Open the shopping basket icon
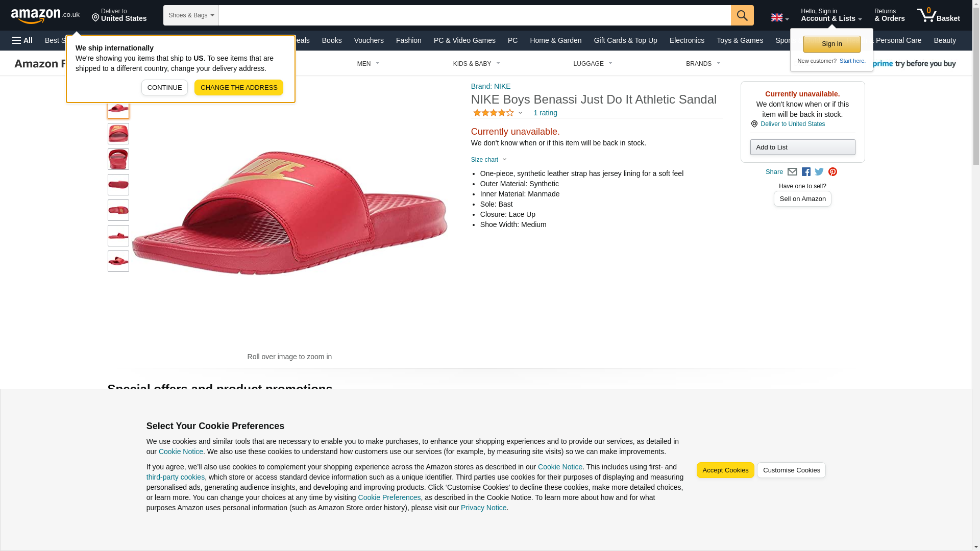Image resolution: width=980 pixels, height=551 pixels. [938, 15]
